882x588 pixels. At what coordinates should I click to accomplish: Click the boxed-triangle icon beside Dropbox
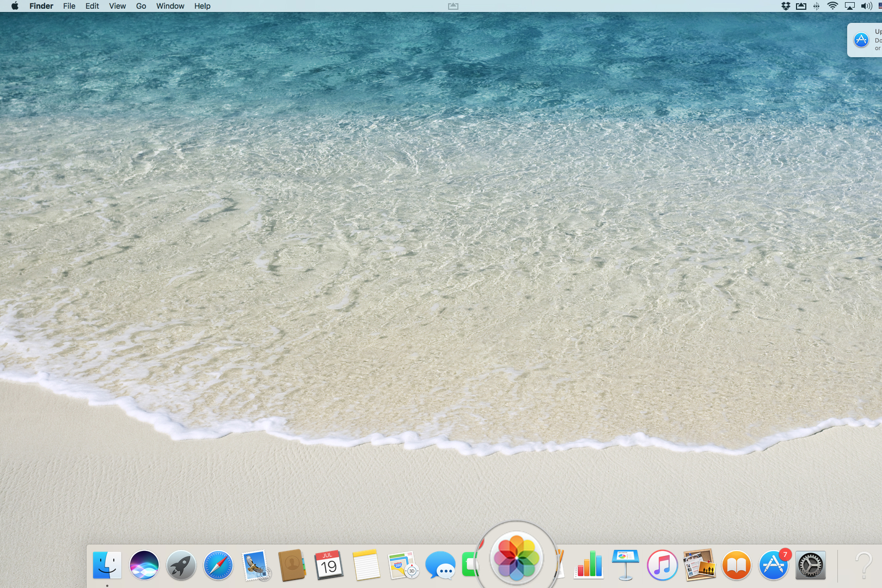point(801,6)
